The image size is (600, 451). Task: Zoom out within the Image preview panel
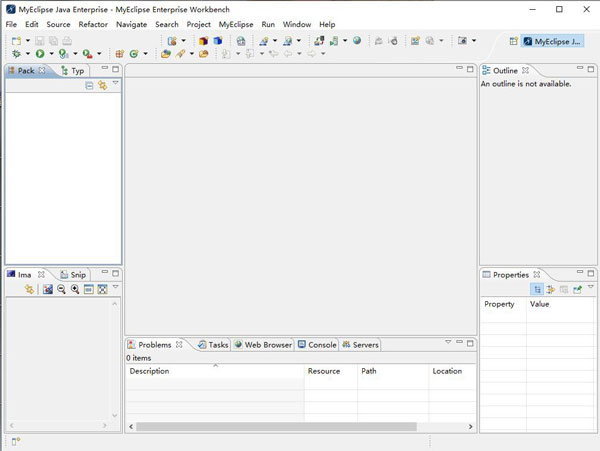point(61,289)
